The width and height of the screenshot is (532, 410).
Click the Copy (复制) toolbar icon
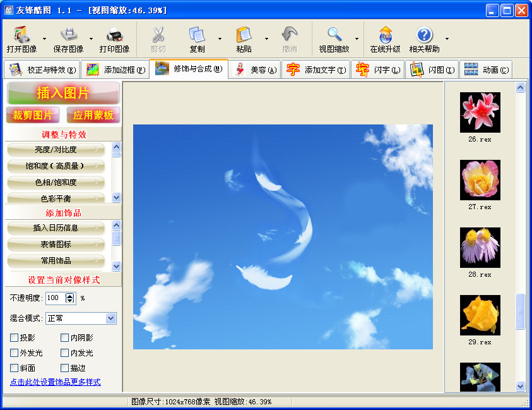197,35
